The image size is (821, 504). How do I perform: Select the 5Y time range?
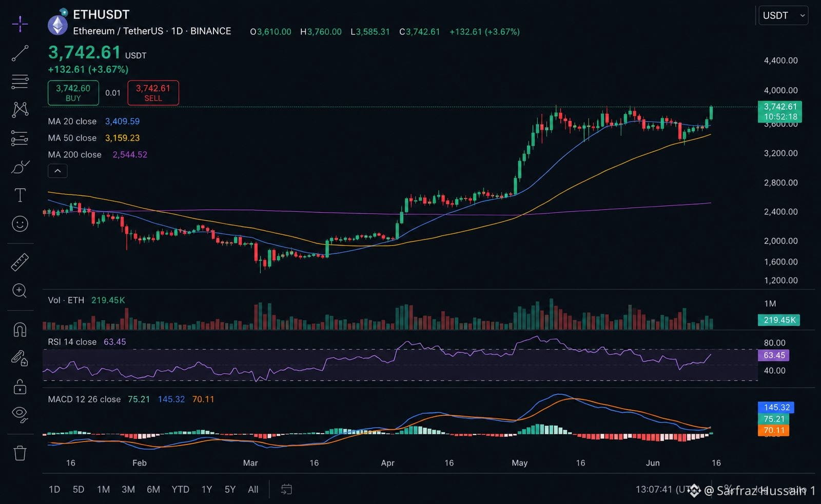coord(230,490)
